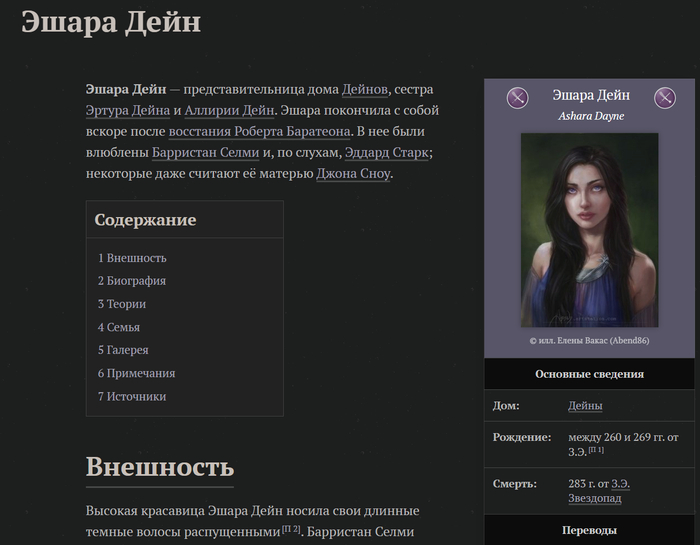700x545 pixels.
Task: Jump to contents item 3 Теории
Action: click(x=122, y=304)
